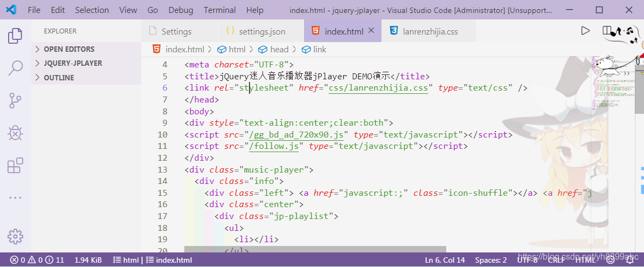Open the Help menu

coord(255,10)
